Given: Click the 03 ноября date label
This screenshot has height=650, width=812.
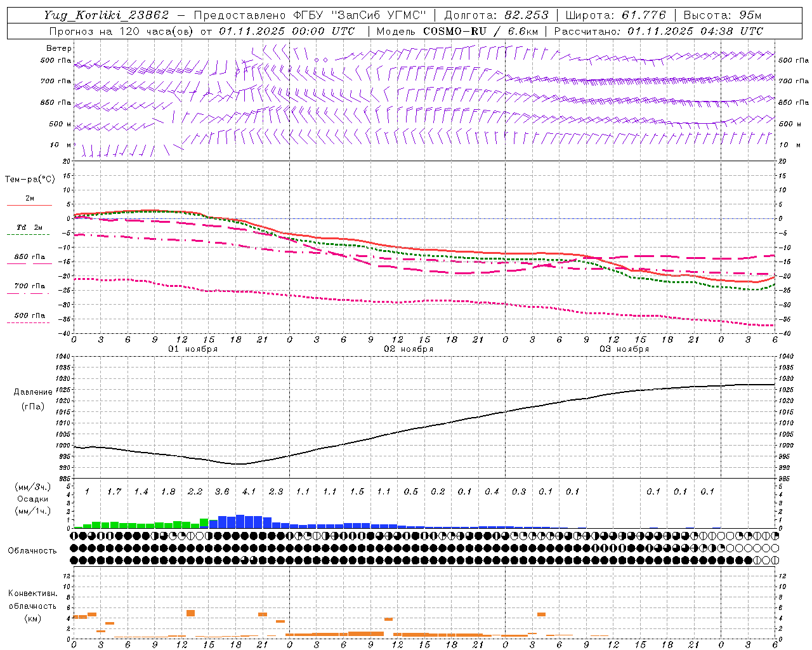Looking at the screenshot, I should click(x=624, y=349).
